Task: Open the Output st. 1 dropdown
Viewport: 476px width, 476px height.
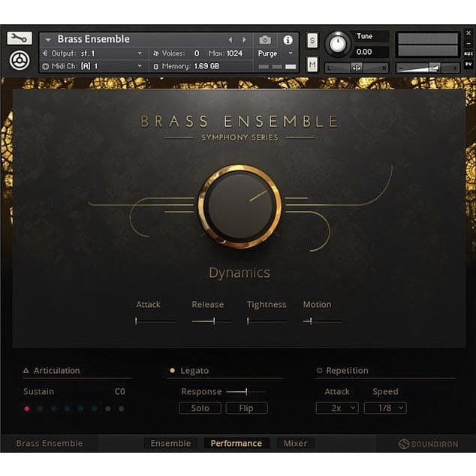Action: pos(140,53)
